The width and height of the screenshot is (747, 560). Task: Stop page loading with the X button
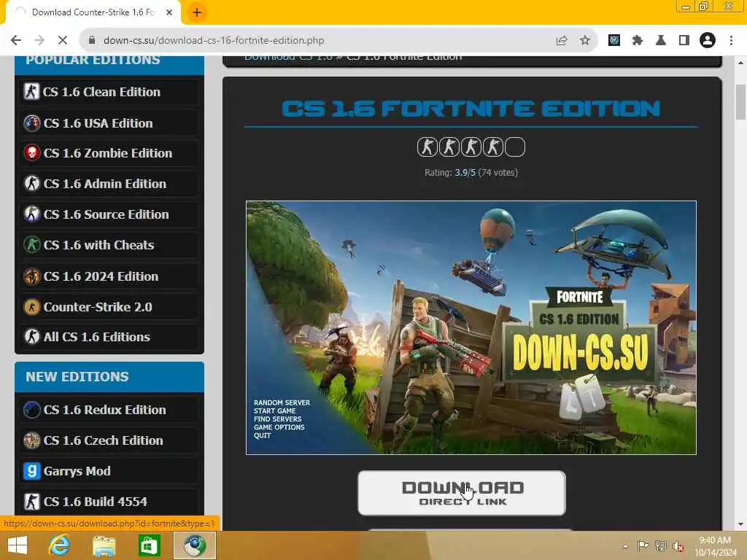coord(63,41)
